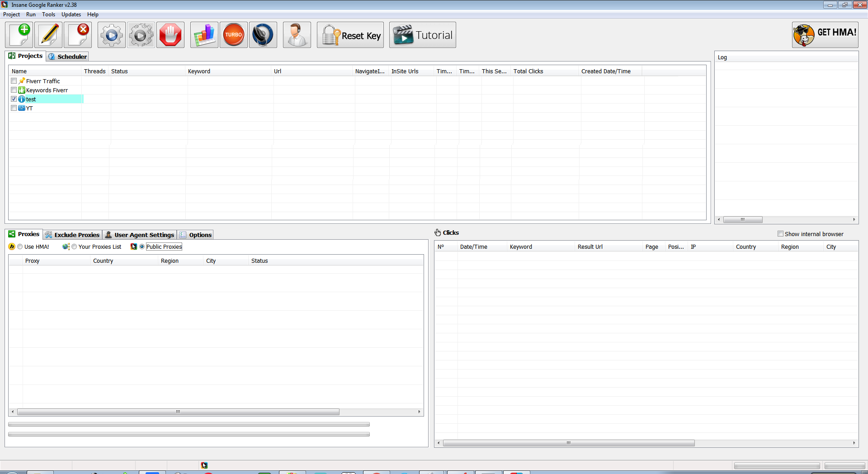Open the Updates menu
868x474 pixels.
point(71,14)
